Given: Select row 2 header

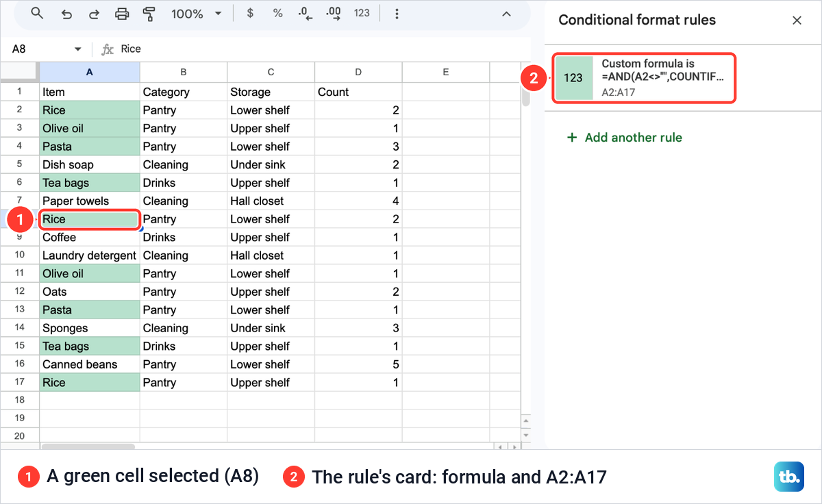Looking at the screenshot, I should coord(19,110).
